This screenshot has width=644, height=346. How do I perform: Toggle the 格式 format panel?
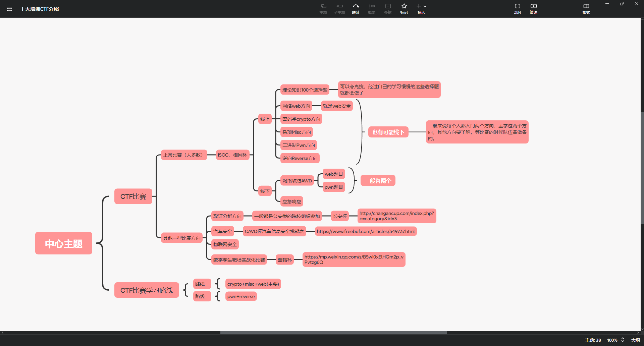586,9
